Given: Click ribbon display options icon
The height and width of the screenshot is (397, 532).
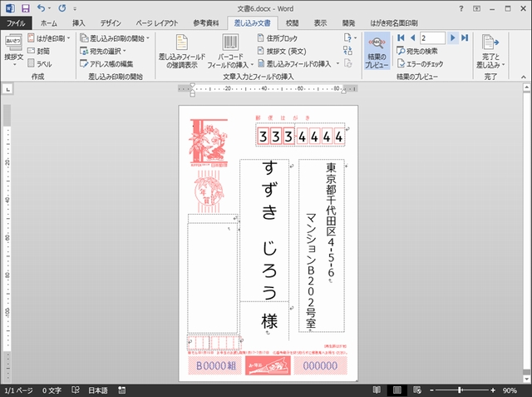Looking at the screenshot, I should click(x=476, y=8).
